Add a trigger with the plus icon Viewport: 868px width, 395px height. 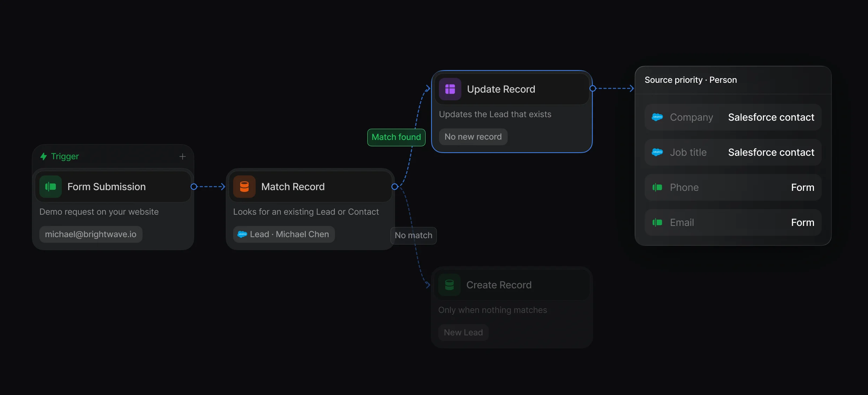182,156
